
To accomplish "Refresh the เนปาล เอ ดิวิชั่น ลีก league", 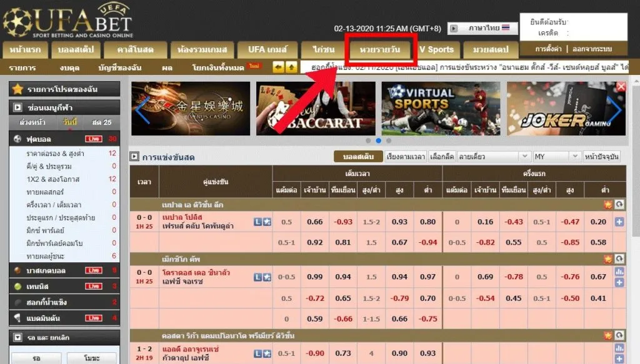I will [x=619, y=205].
